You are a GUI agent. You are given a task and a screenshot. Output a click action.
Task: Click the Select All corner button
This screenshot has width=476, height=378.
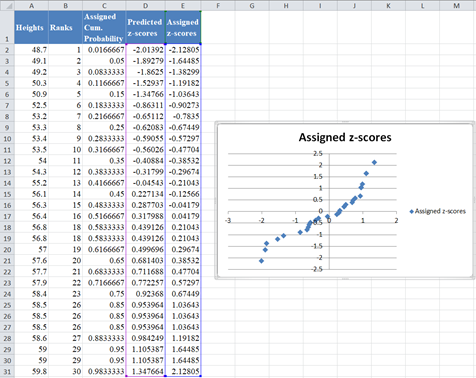(7, 5)
